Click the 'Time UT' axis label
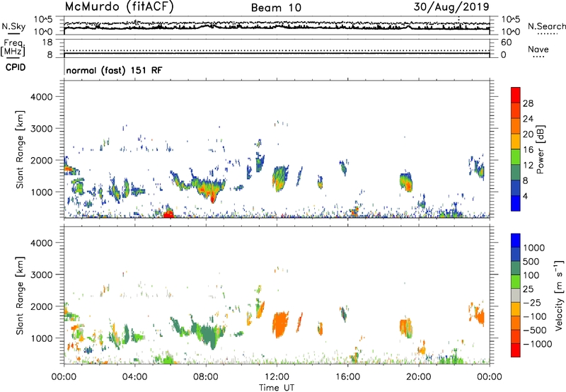Image resolution: width=566 pixels, height=392 pixels. [x=277, y=388]
